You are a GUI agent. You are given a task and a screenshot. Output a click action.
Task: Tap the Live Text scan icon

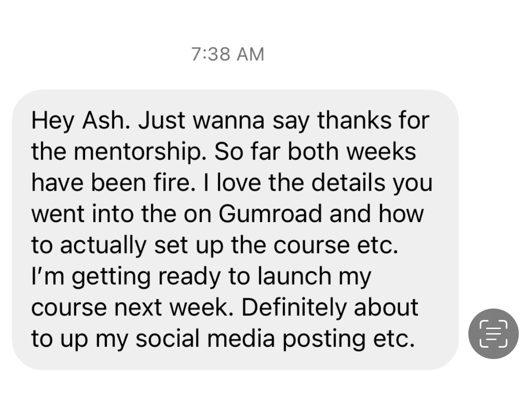tap(493, 334)
